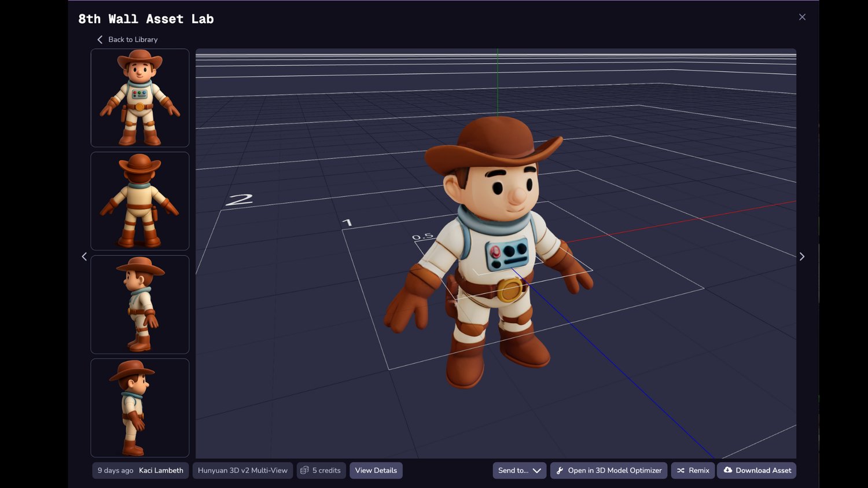Select the front-facing cowboy thumbnail
Viewport: 868px width, 488px height.
[x=139, y=97]
